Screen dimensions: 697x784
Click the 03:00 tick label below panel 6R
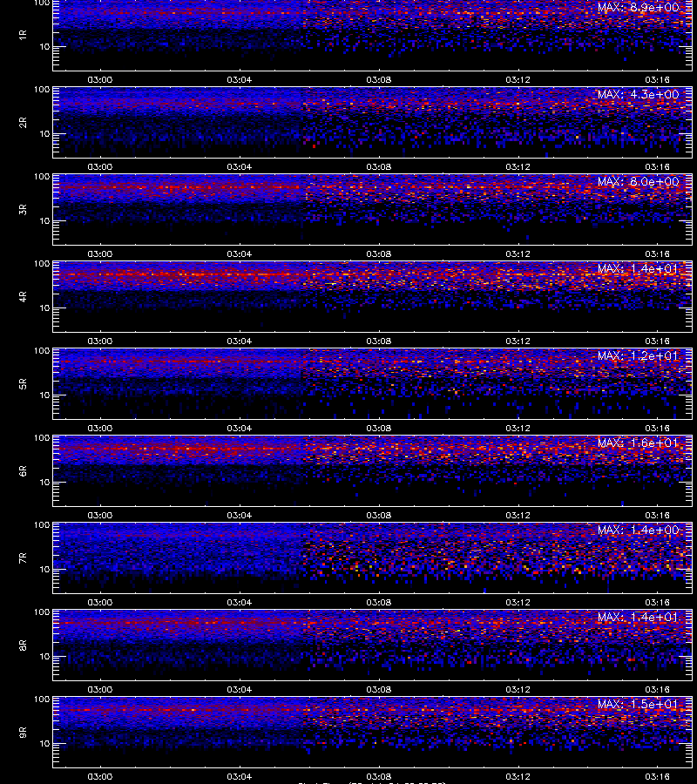100,515
